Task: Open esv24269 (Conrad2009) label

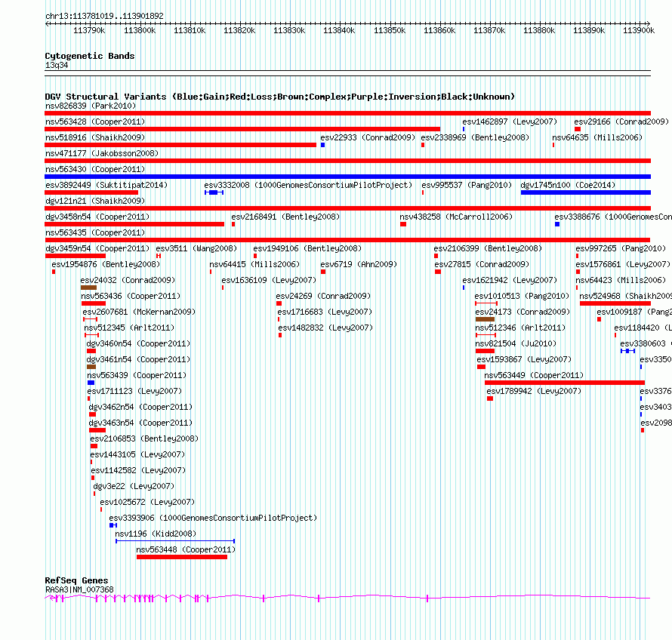Action: coord(323,296)
